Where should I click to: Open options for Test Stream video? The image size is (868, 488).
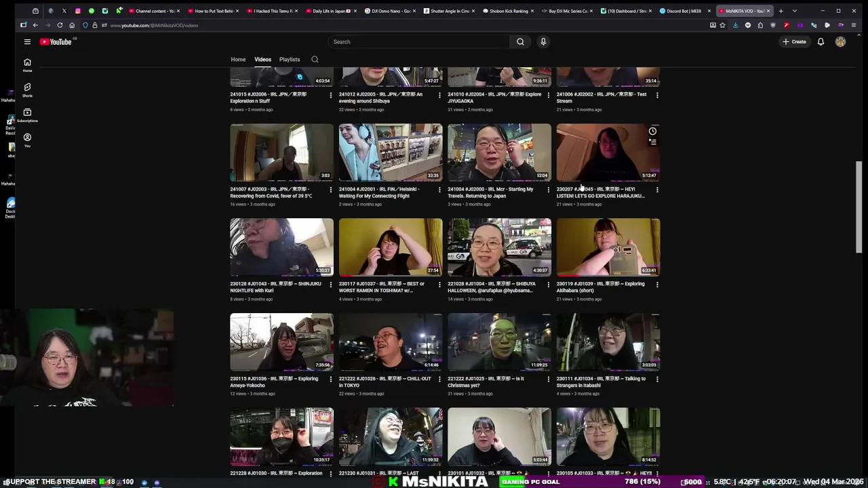pyautogui.click(x=657, y=95)
